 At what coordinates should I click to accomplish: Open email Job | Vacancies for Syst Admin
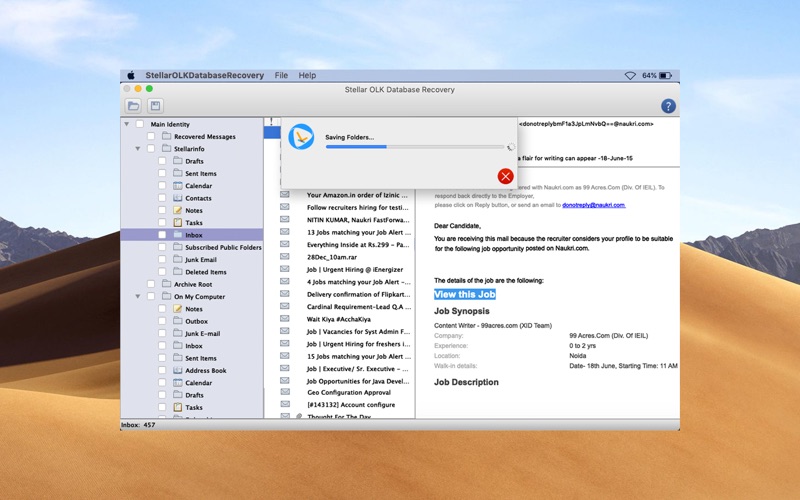(x=358, y=332)
